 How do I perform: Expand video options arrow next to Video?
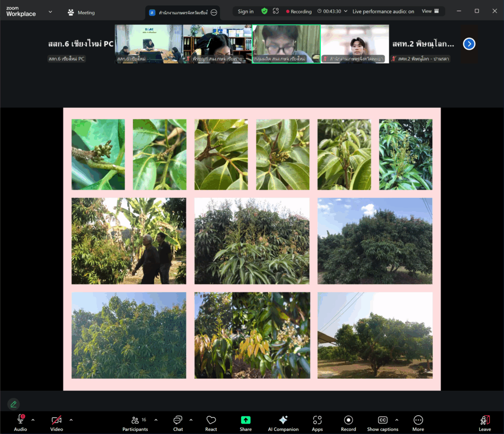[x=71, y=420]
